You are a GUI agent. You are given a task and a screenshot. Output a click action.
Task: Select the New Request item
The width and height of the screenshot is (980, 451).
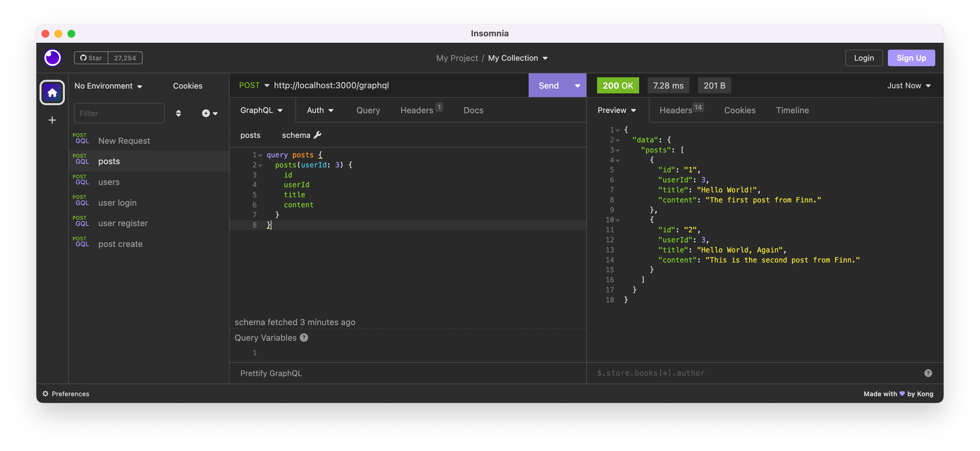click(x=149, y=140)
